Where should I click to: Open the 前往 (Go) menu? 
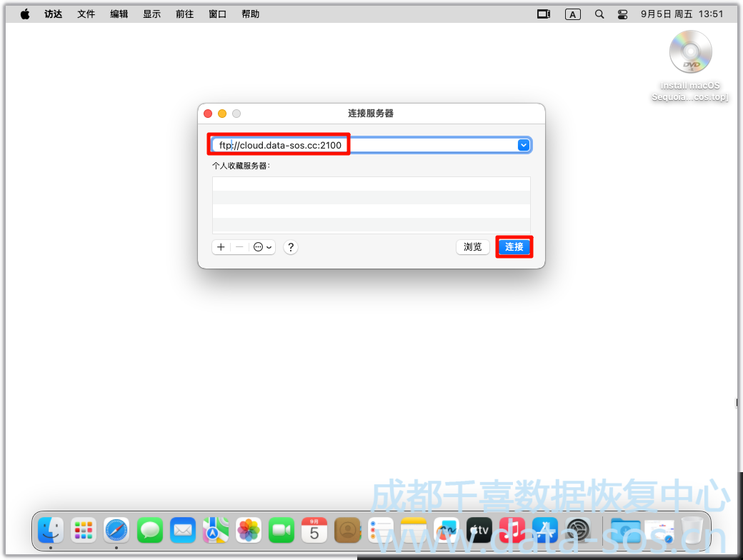[184, 14]
